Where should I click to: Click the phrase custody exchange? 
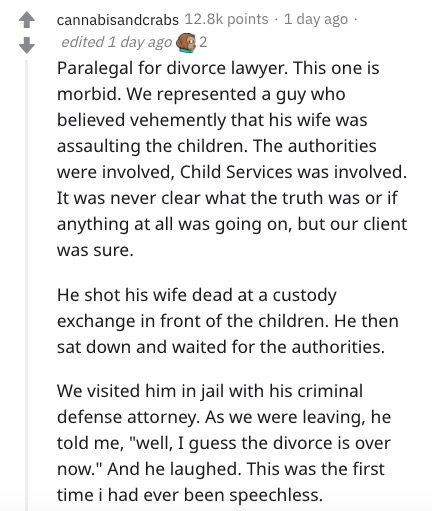pos(197,308)
